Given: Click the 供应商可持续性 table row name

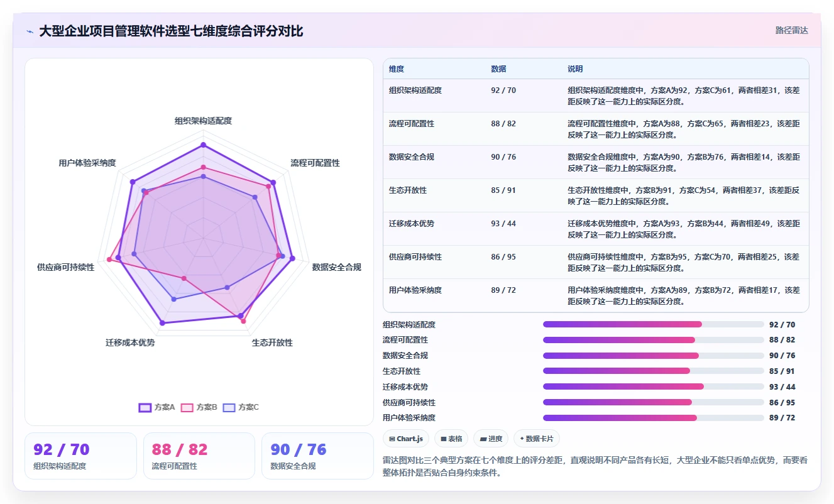Looking at the screenshot, I should pos(415,257).
